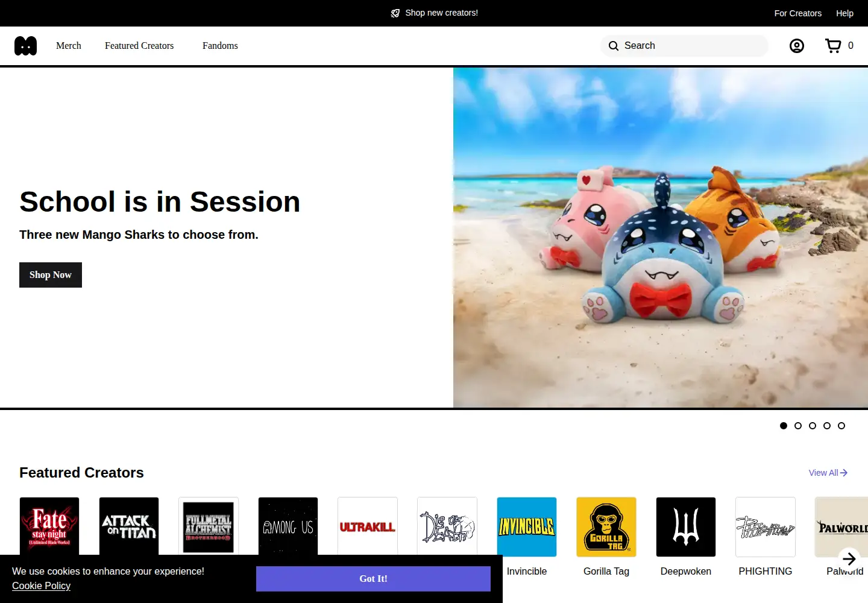Image resolution: width=868 pixels, height=603 pixels.
Task: Select the second hero slide dot
Action: click(798, 426)
